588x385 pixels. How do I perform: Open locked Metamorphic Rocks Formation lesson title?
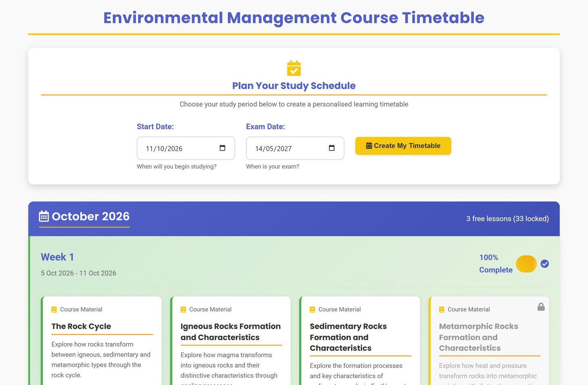[x=479, y=337]
